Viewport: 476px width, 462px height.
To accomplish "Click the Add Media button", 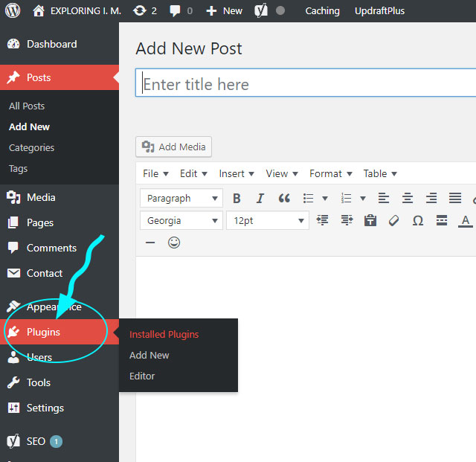I will tap(173, 147).
